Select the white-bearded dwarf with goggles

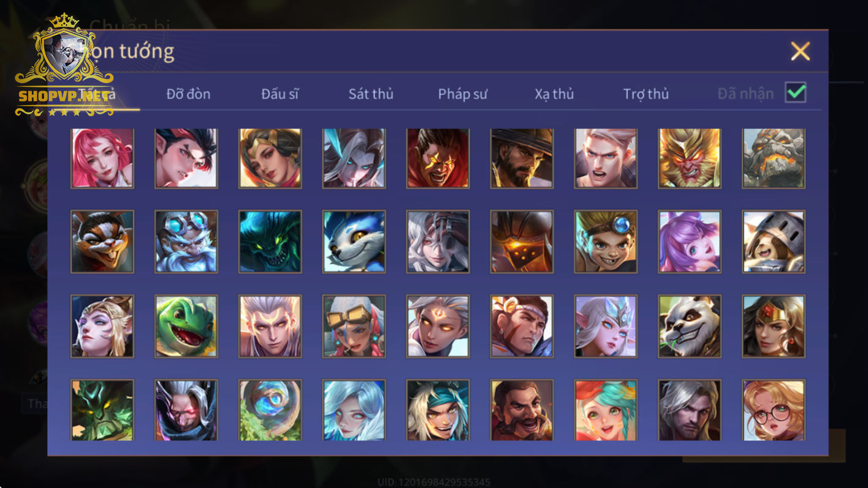pyautogui.click(x=186, y=242)
